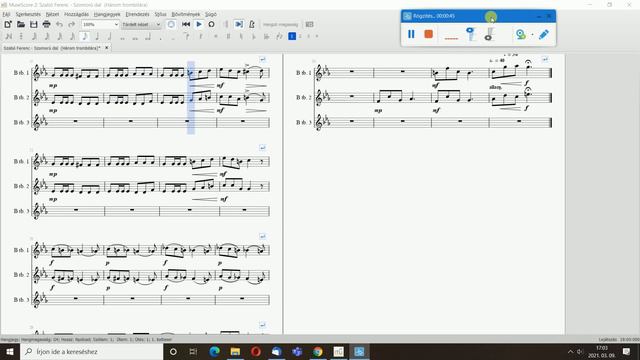Screen dimensions: 640x360
Task: Toggle play repeats button
Action: click(226, 24)
